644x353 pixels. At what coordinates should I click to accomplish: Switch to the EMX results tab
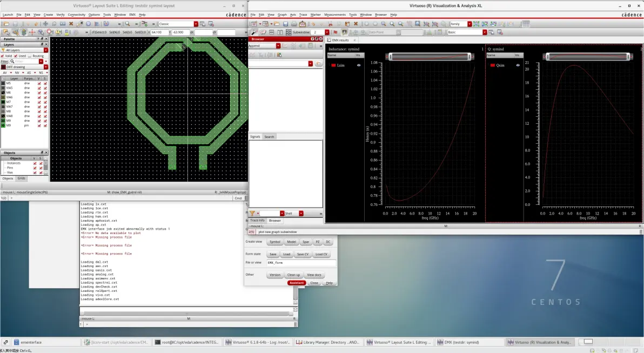click(x=340, y=40)
